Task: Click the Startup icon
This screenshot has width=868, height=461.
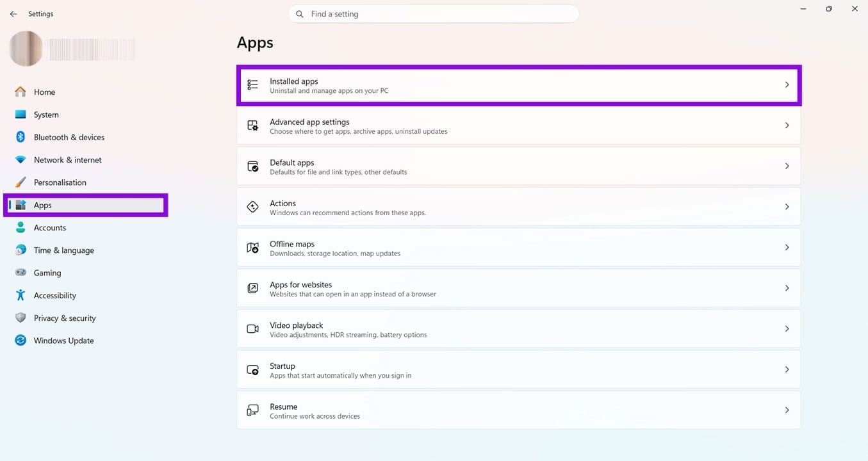Action: [x=253, y=369]
